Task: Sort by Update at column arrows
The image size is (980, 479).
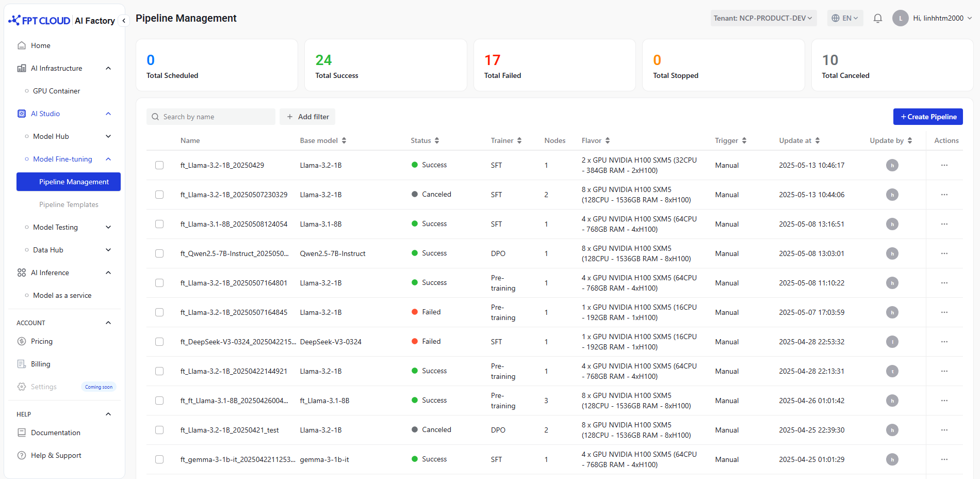Action: tap(818, 140)
